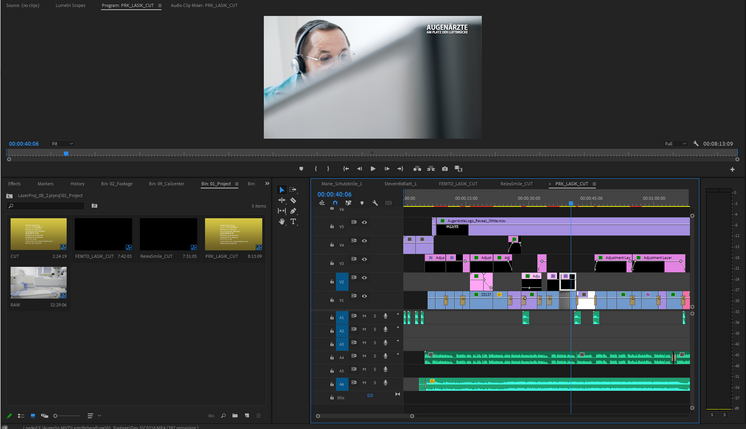Create a new bin folder
746x429 pixels.
(x=235, y=415)
